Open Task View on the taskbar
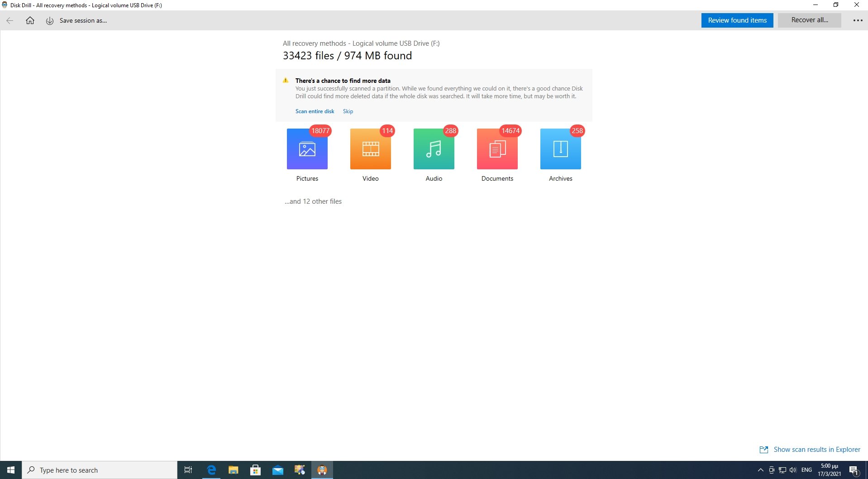 (x=188, y=470)
